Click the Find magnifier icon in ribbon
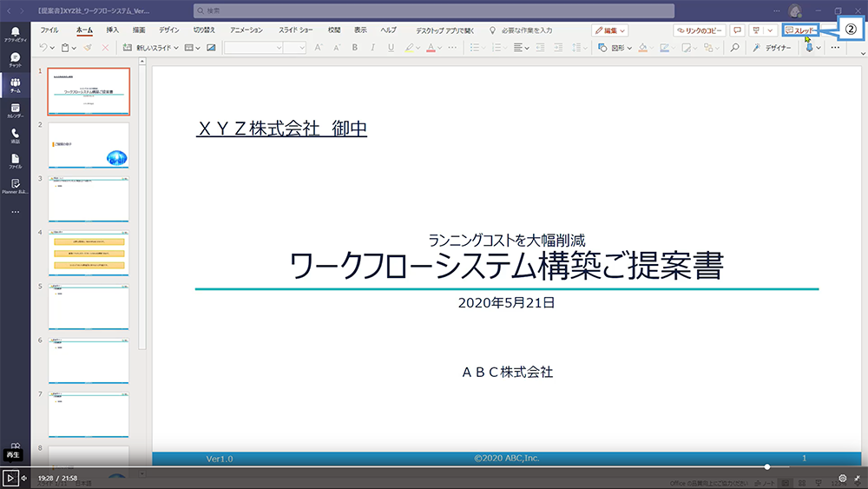 tap(734, 48)
